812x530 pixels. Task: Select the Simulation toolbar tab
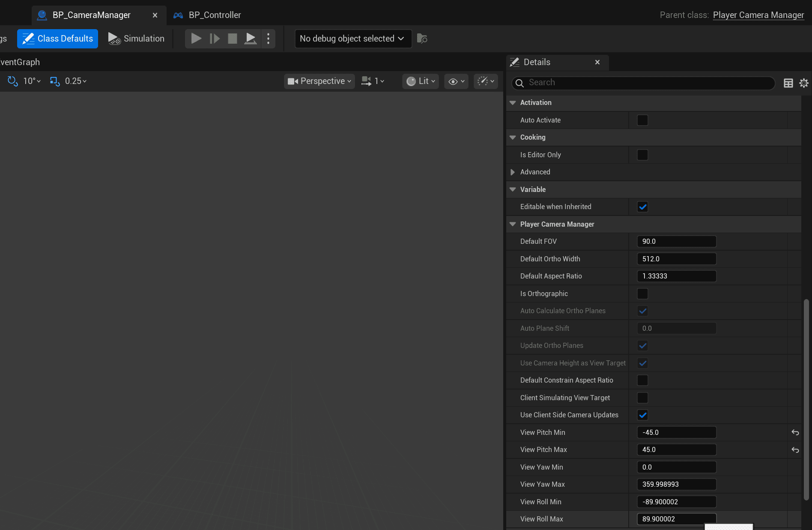coord(137,39)
